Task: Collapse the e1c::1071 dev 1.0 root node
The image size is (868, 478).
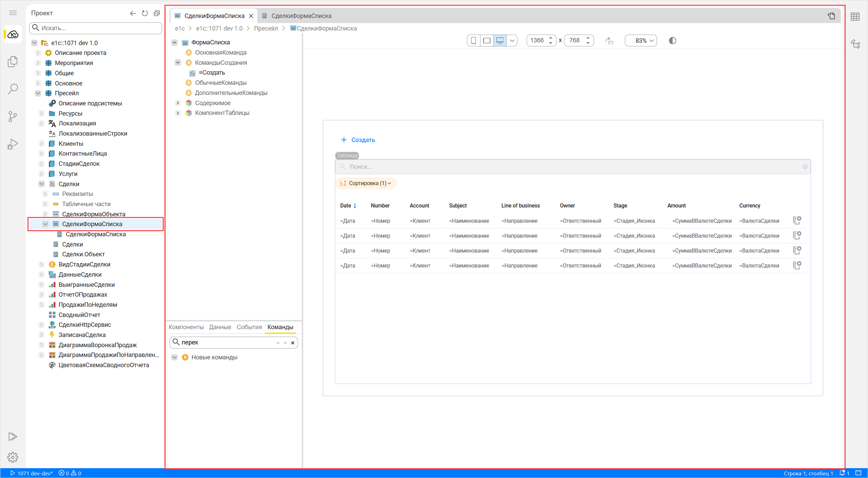Action: click(34, 43)
